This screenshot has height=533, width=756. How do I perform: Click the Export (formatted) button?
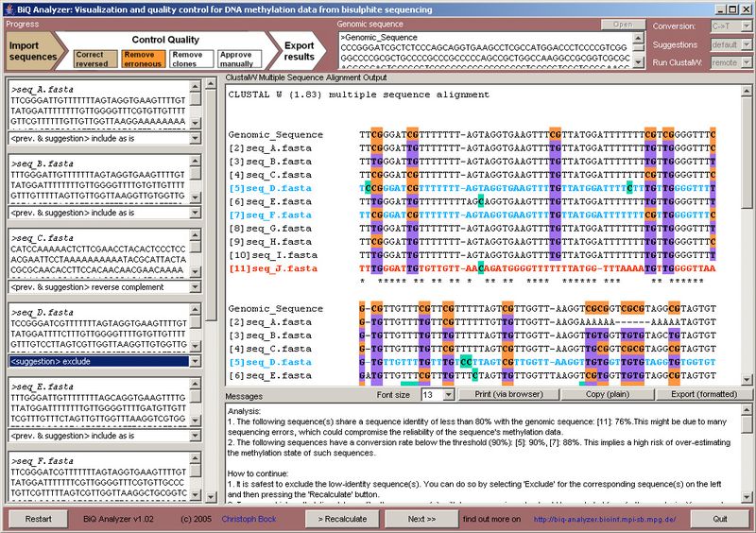[x=706, y=394]
